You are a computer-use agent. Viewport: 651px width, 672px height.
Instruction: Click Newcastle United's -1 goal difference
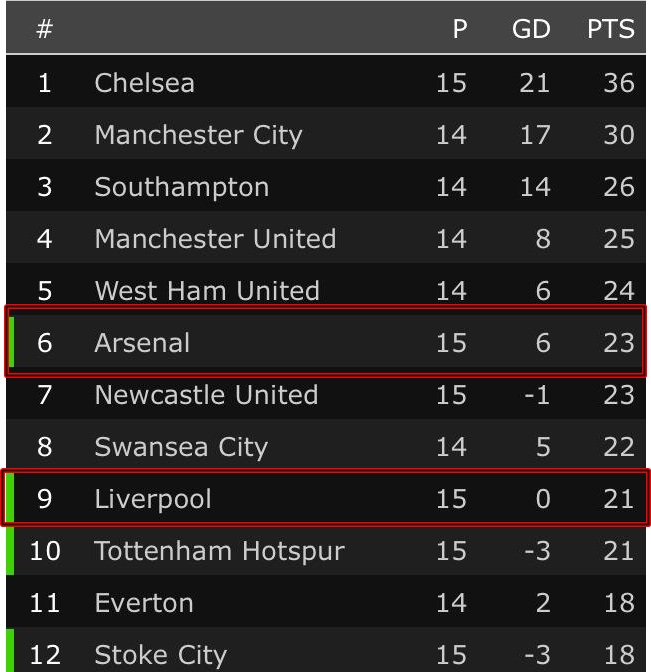(x=537, y=395)
